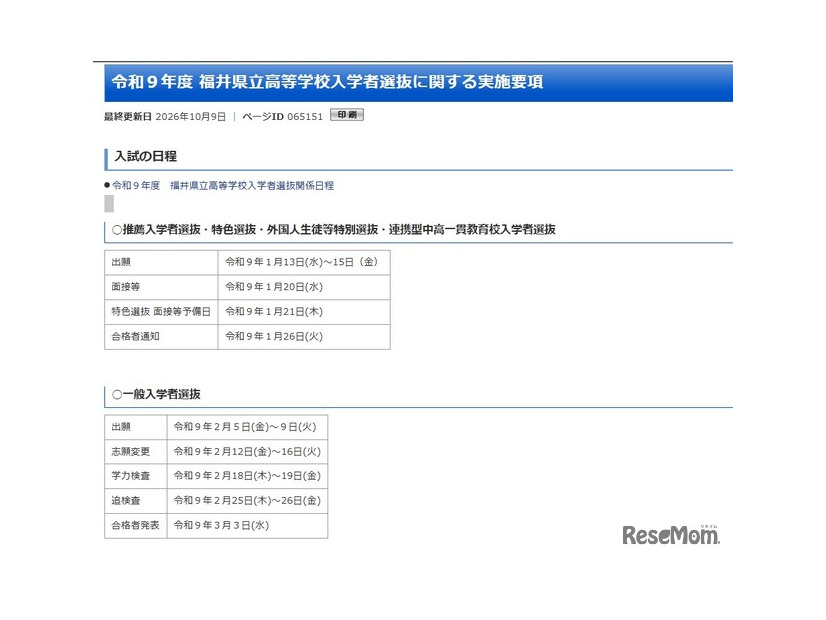Viewport: 826px width, 620px height.
Task: Select 令和9年2月12日(金)～16日(火) date cell
Action: [247, 451]
